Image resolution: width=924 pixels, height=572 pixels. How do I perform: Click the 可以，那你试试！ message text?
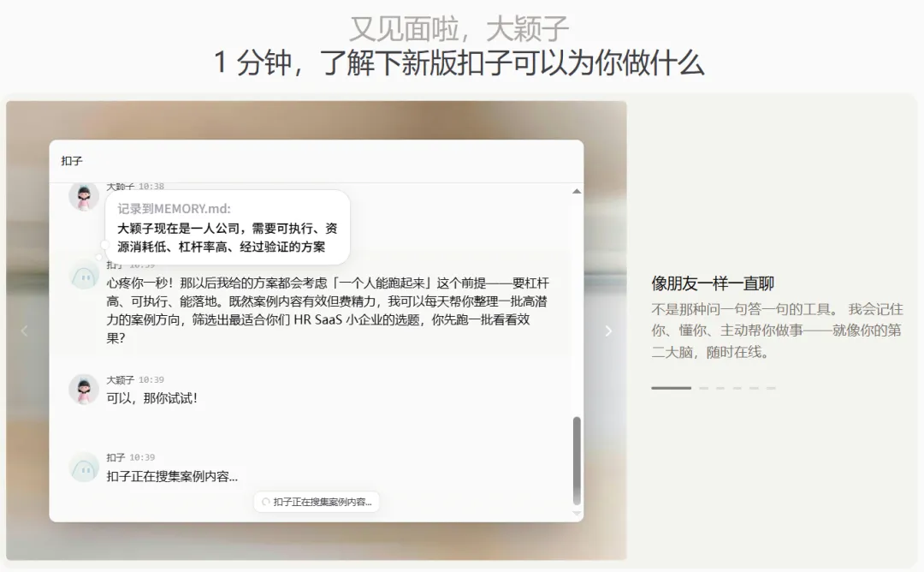(152, 399)
